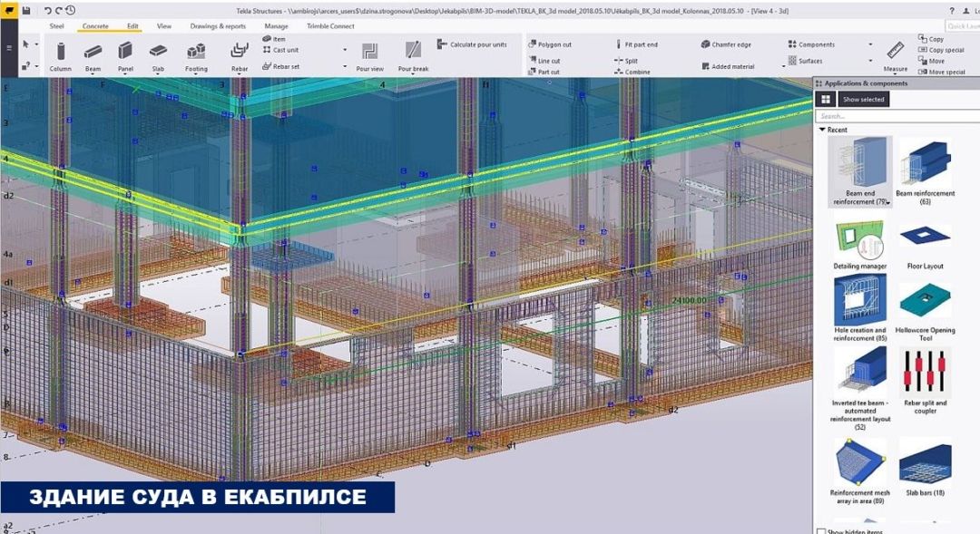Select the Column tool in the Concrete ribbon
Viewport: 980px width, 534px height.
coord(61,54)
